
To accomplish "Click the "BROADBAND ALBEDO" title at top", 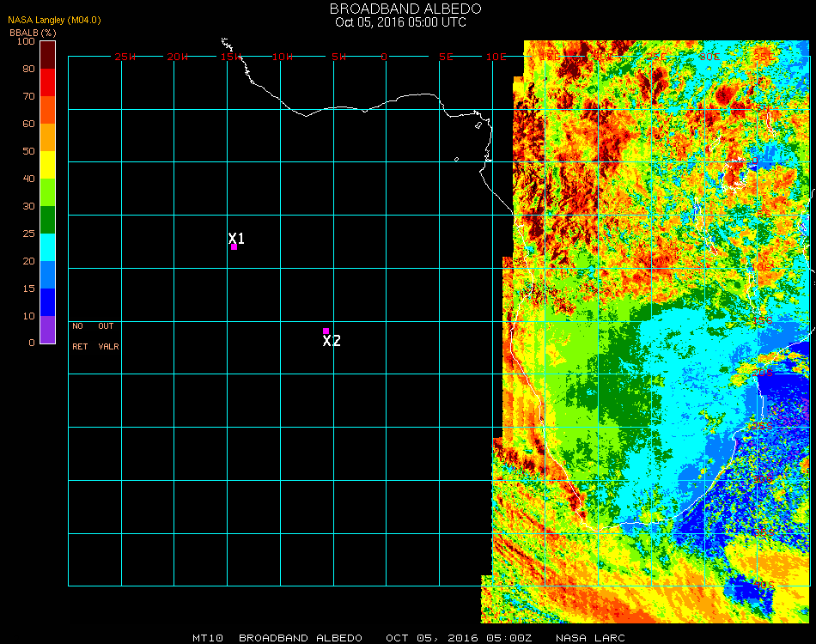I will 405,9.
